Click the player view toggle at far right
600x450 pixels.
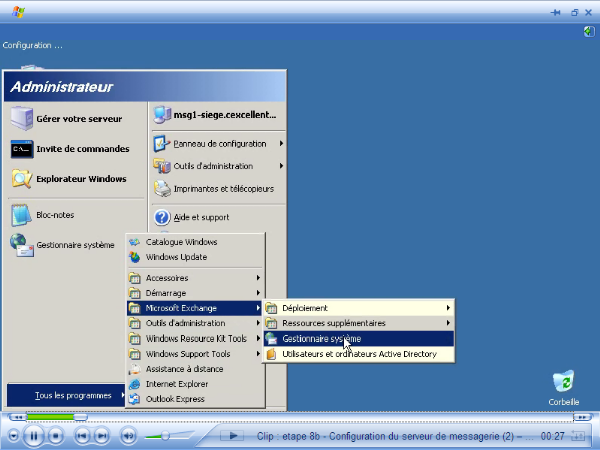click(578, 436)
